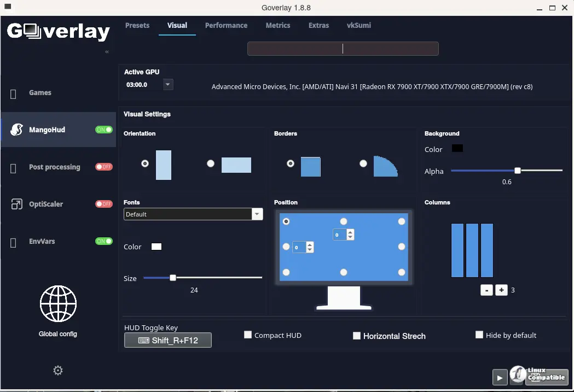Open the Global config globe icon
Screen dimensions: 574x392
click(58, 303)
